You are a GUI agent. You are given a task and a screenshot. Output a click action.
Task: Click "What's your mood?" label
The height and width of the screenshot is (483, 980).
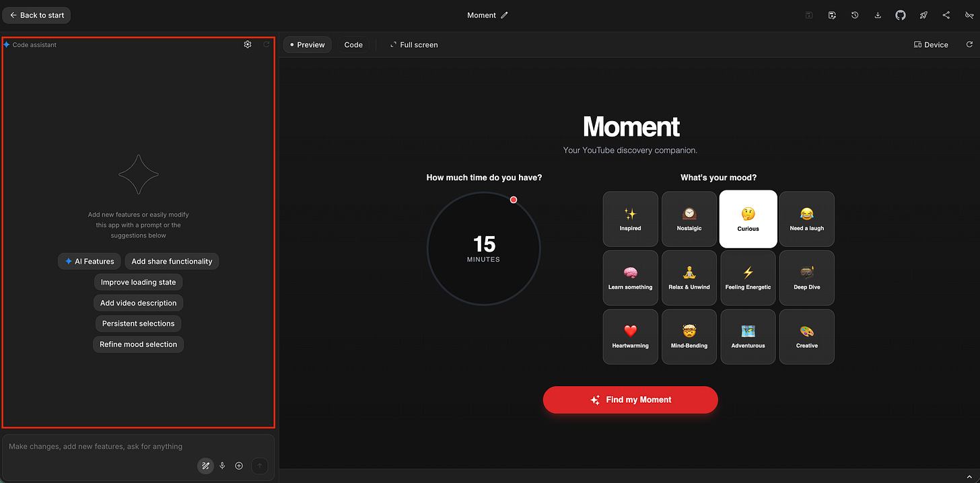pyautogui.click(x=718, y=178)
